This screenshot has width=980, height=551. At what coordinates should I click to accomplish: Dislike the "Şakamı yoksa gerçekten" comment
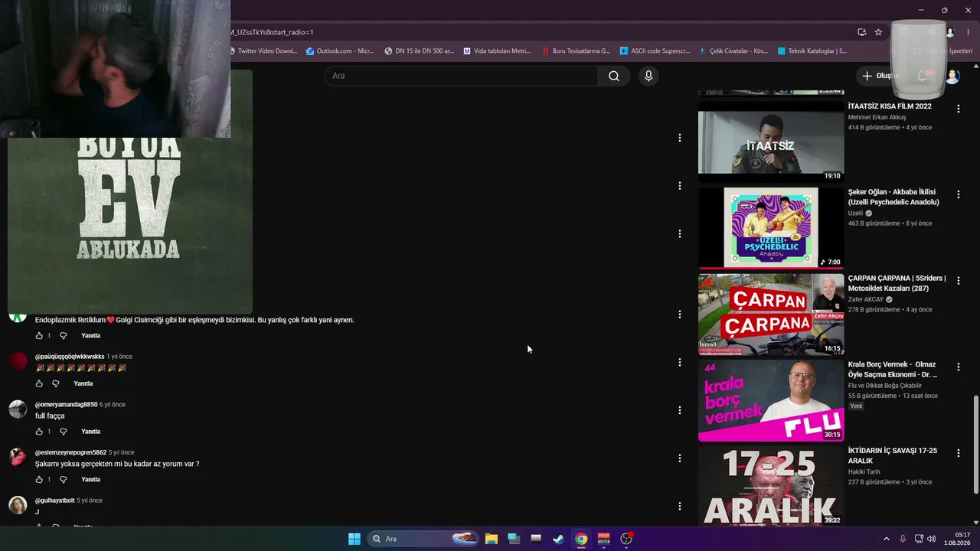[64, 480]
